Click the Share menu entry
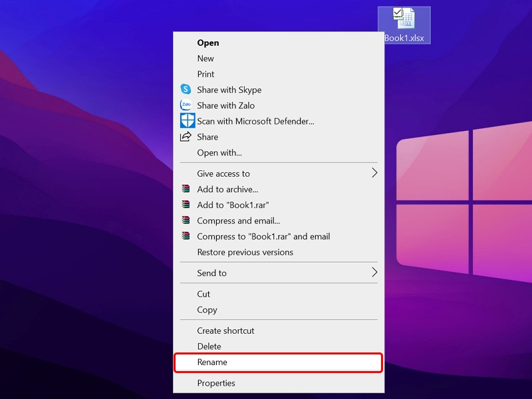532x399 pixels. tap(279, 137)
